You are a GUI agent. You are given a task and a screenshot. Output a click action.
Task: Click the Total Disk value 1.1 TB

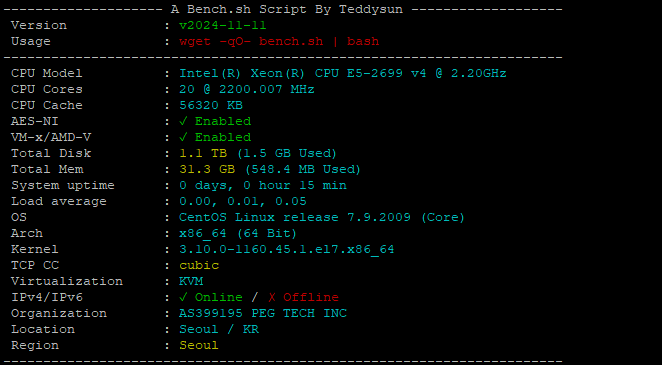point(203,153)
